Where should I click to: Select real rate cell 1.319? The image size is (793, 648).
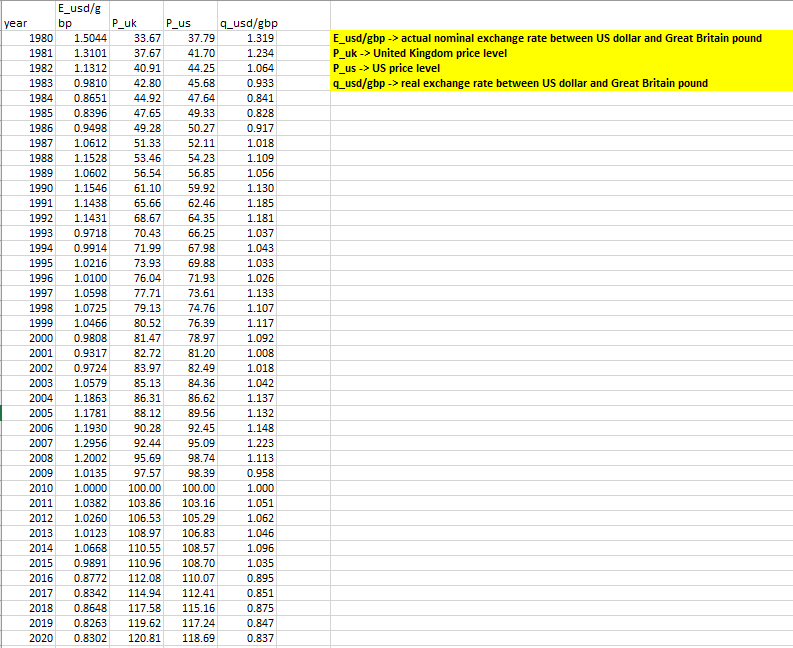coord(247,38)
